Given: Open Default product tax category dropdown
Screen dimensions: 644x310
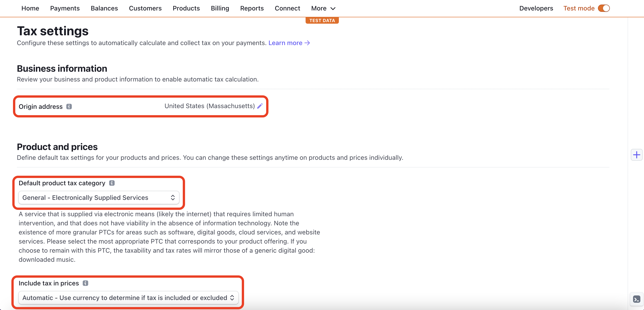Looking at the screenshot, I should coord(99,197).
